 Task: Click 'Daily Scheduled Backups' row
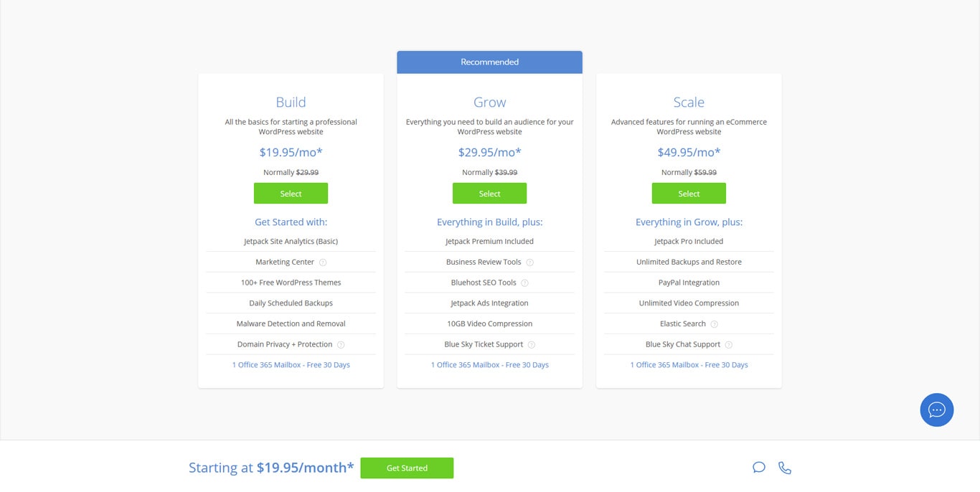291,303
